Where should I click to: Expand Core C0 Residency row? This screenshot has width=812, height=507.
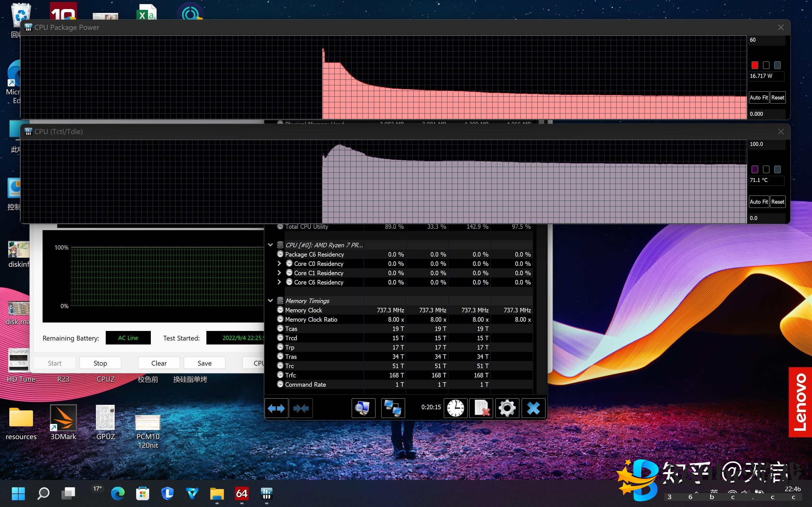pos(279,264)
